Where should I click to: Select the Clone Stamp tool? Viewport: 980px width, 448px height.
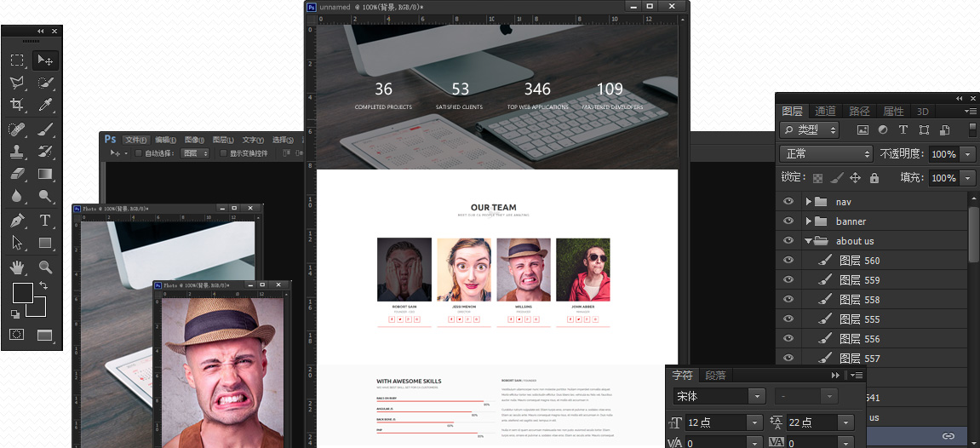pos(17,152)
